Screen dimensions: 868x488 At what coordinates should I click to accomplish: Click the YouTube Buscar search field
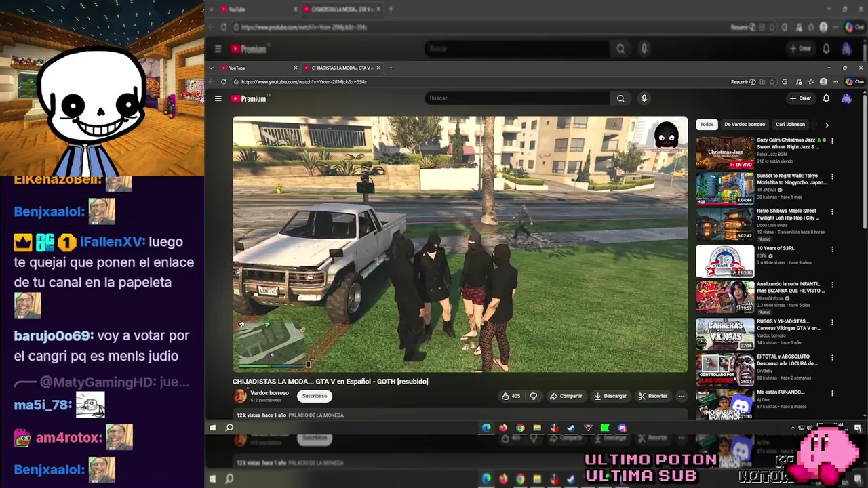tap(517, 98)
